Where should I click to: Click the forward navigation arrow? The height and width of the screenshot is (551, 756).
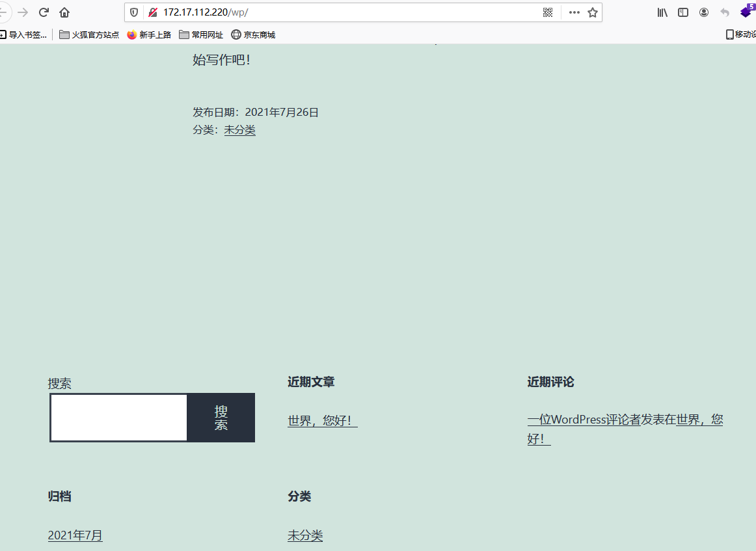point(23,12)
